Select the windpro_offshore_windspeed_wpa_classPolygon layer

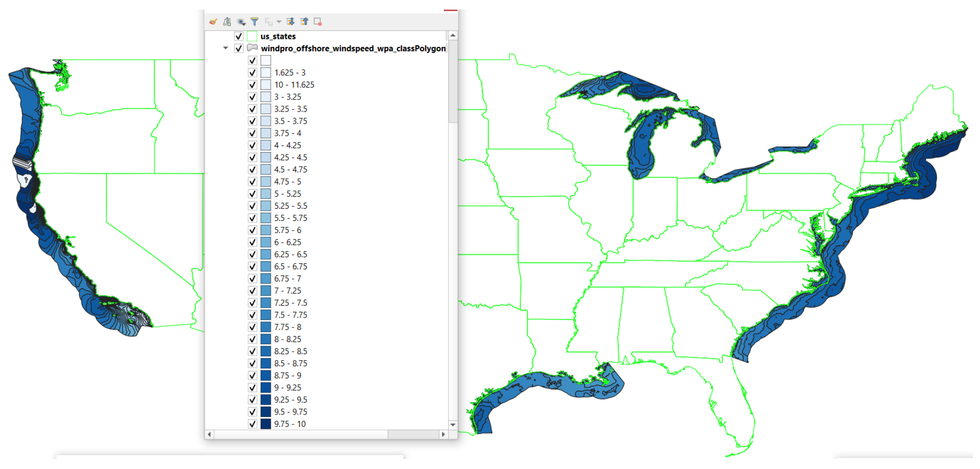tap(353, 49)
